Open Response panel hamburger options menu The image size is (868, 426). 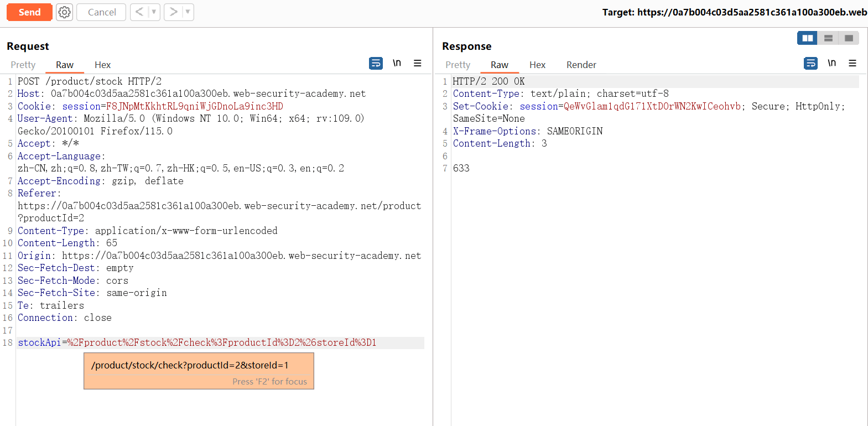853,64
